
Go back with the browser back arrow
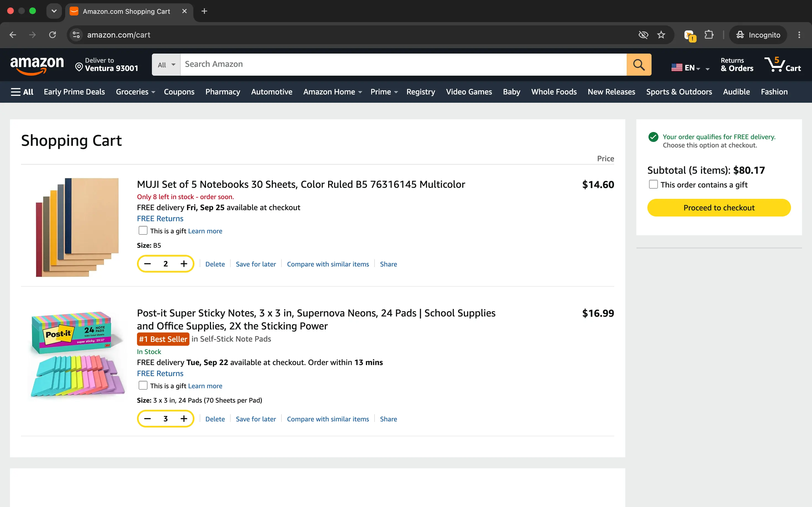tap(13, 35)
